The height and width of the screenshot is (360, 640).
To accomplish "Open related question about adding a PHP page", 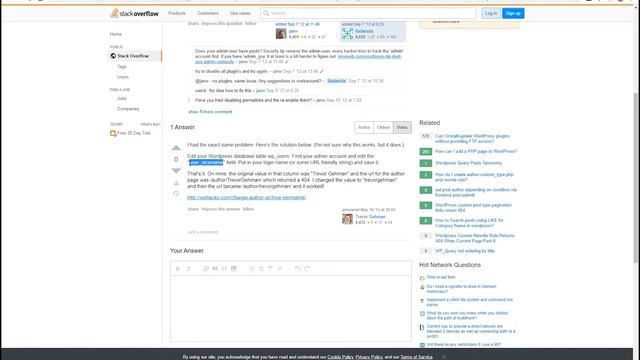I will click(476, 151).
